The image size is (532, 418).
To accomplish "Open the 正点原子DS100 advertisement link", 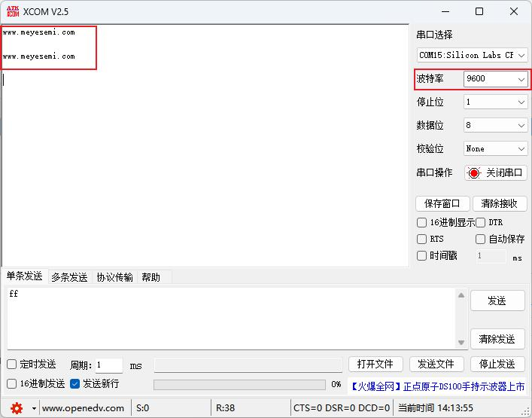I will (438, 386).
